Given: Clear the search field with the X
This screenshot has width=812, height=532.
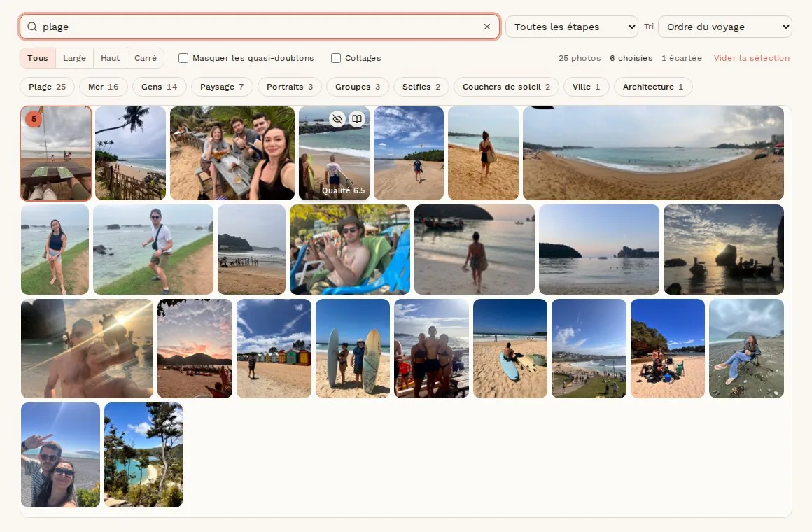Looking at the screenshot, I should coord(486,27).
